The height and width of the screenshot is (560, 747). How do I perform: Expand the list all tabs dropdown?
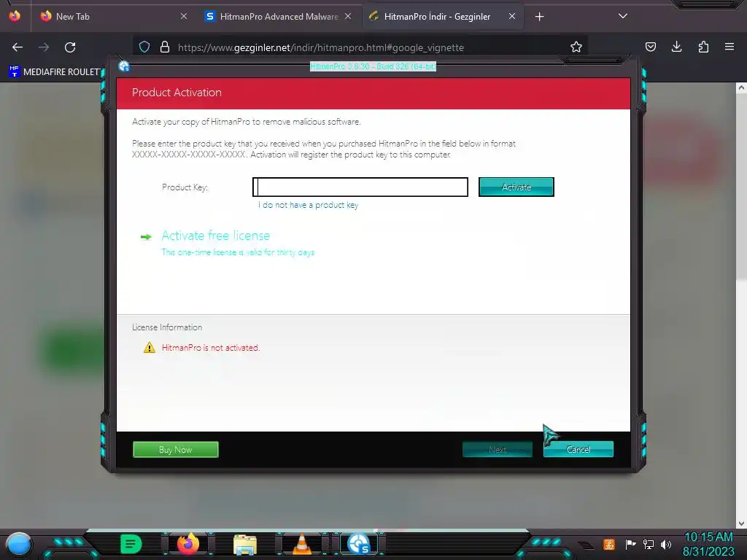tap(623, 16)
